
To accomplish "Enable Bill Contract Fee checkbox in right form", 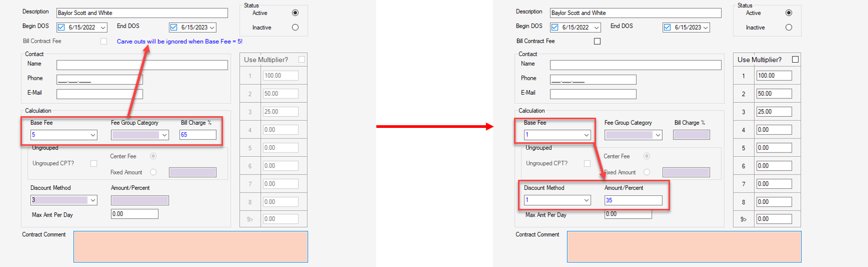I will [x=597, y=41].
